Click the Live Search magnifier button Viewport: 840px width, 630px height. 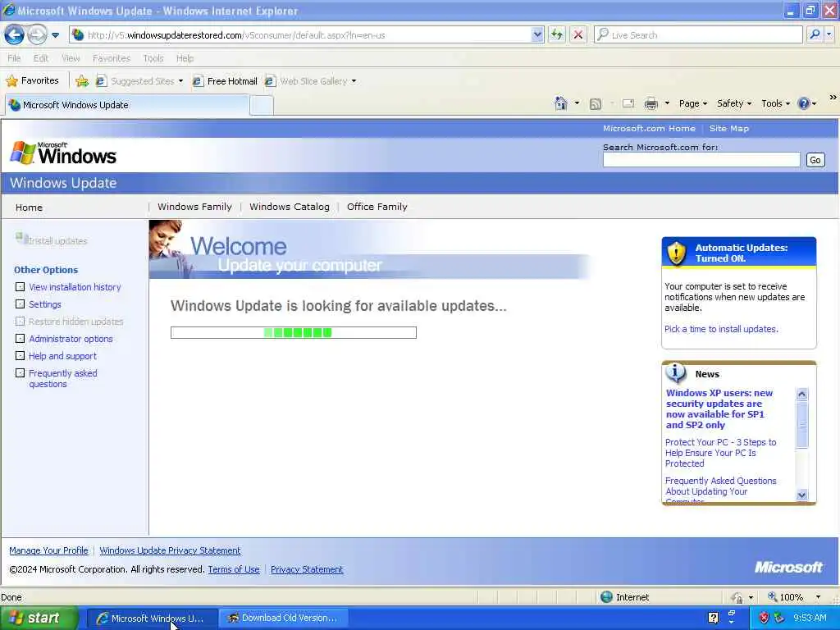tap(815, 35)
